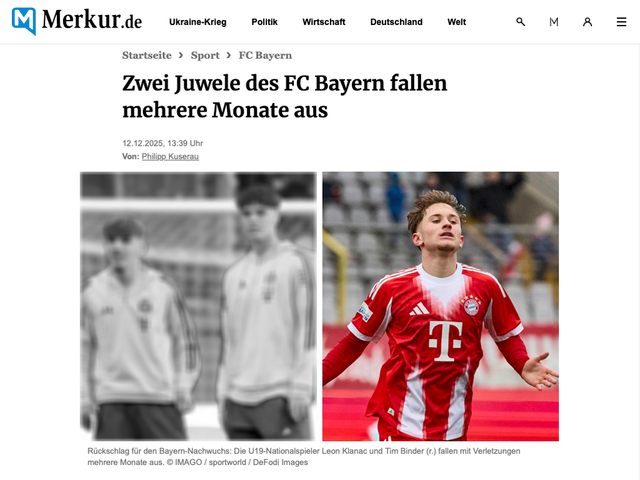The height and width of the screenshot is (480, 640).
Task: Go to the Deutschland section
Action: coord(396,22)
